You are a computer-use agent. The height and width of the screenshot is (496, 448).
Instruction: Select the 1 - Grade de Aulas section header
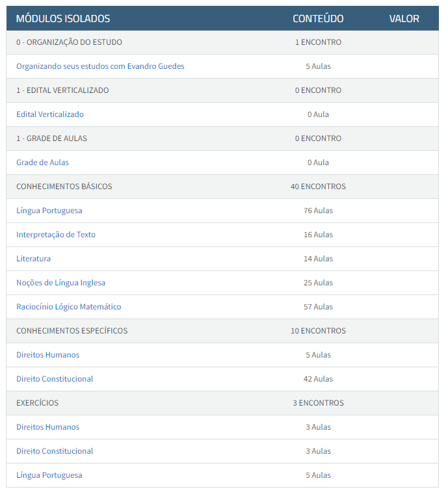51,138
